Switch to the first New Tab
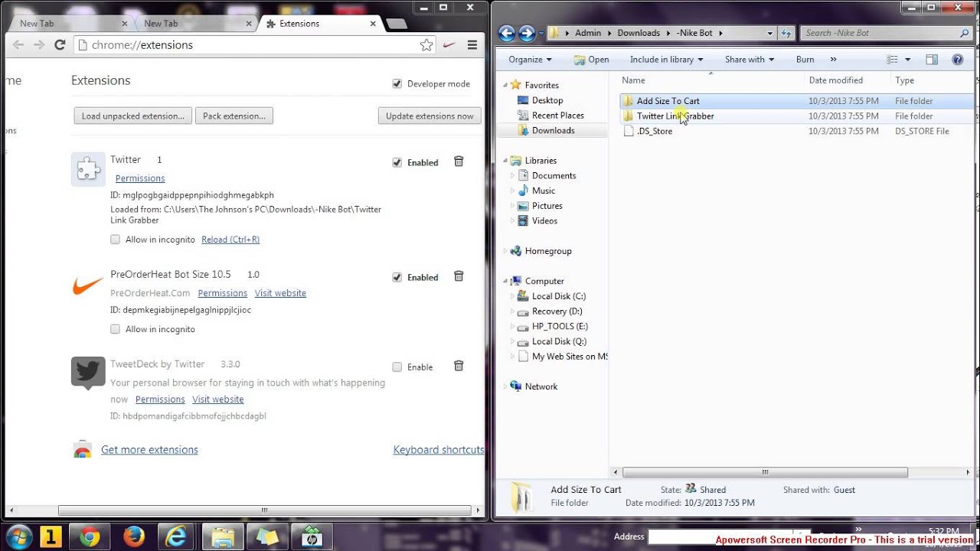 click(x=67, y=24)
